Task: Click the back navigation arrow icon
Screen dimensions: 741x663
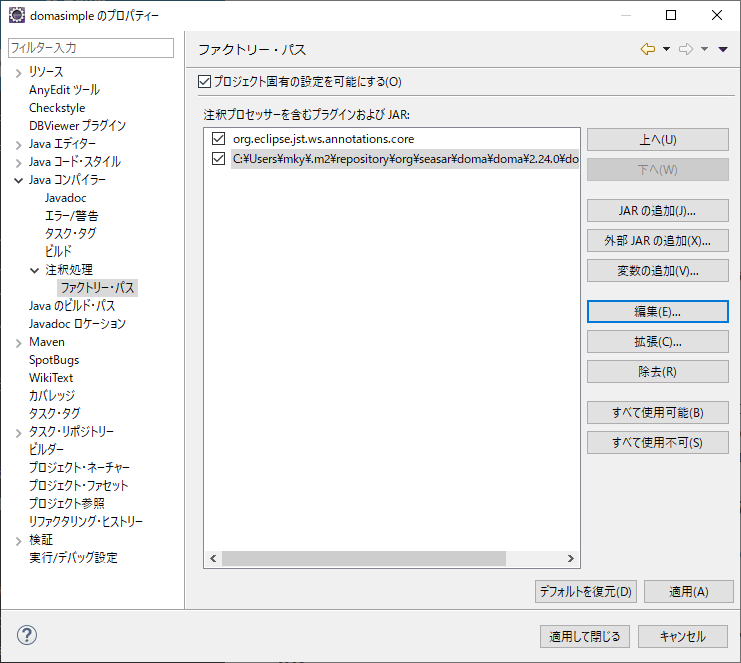Action: click(x=648, y=49)
